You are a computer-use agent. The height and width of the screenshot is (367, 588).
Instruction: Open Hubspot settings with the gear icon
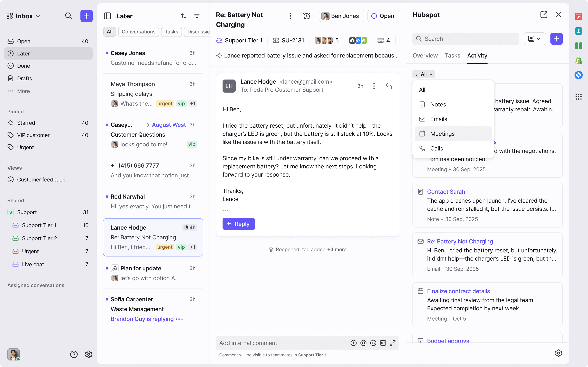click(558, 353)
